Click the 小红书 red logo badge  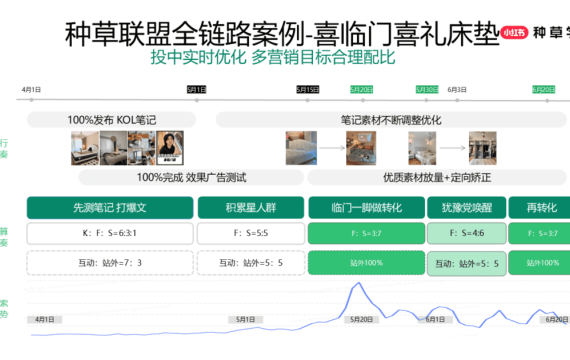tap(514, 33)
